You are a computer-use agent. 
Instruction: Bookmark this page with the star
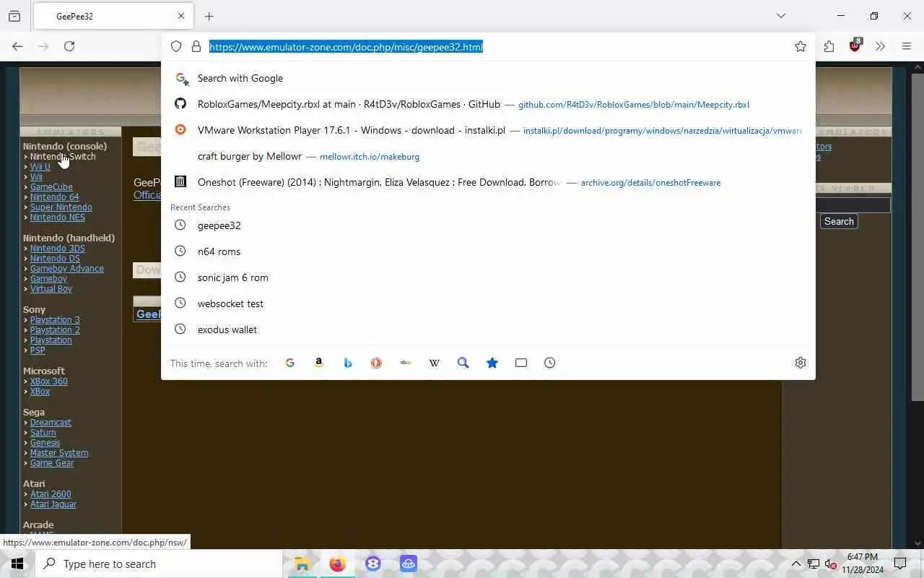(x=801, y=46)
